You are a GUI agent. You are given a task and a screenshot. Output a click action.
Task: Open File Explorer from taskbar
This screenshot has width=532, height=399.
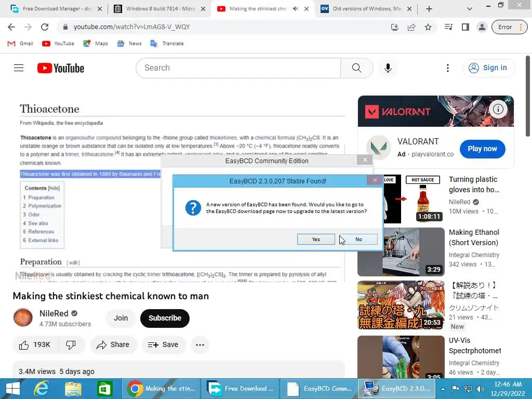click(73, 389)
